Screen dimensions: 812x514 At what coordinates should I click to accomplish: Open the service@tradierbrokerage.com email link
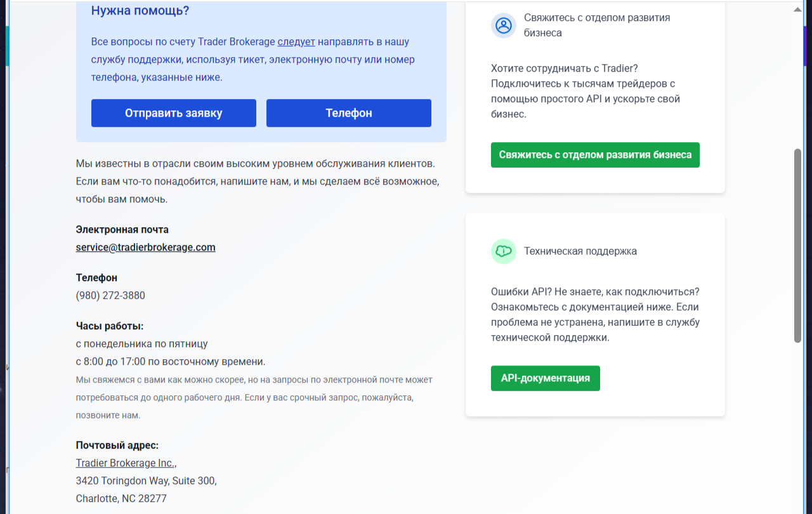coord(145,247)
